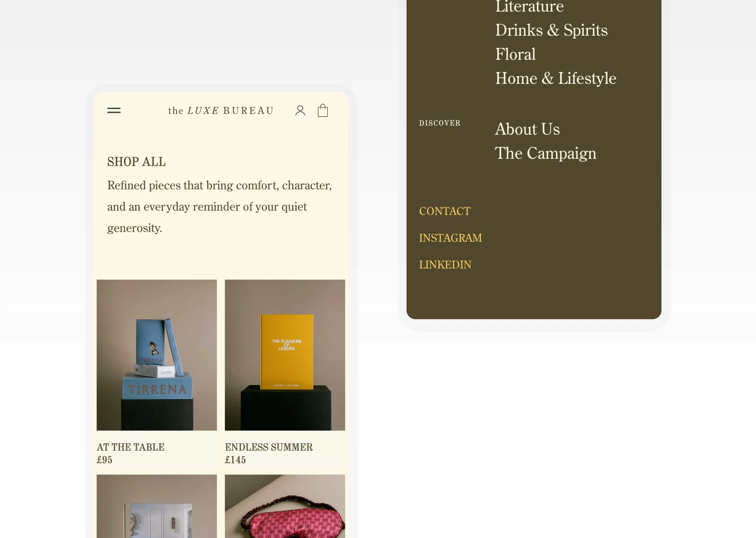
Task: Open the hamburger menu icon
Action: pos(114,111)
